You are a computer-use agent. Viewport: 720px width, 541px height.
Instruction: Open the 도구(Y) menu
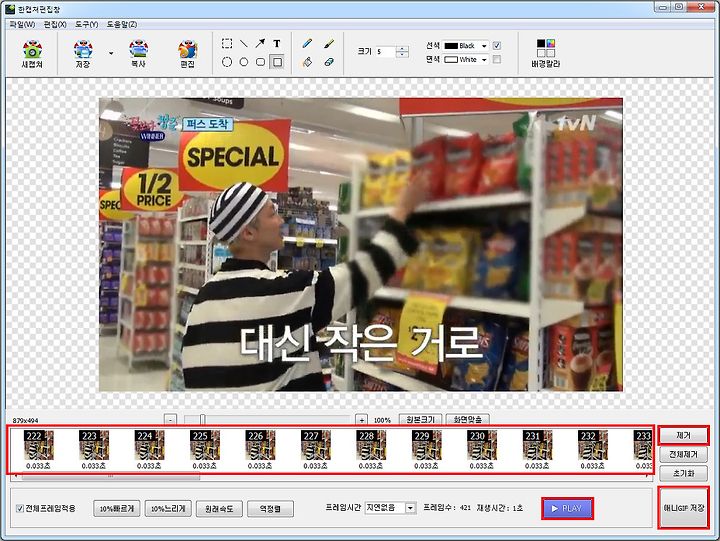[x=87, y=24]
